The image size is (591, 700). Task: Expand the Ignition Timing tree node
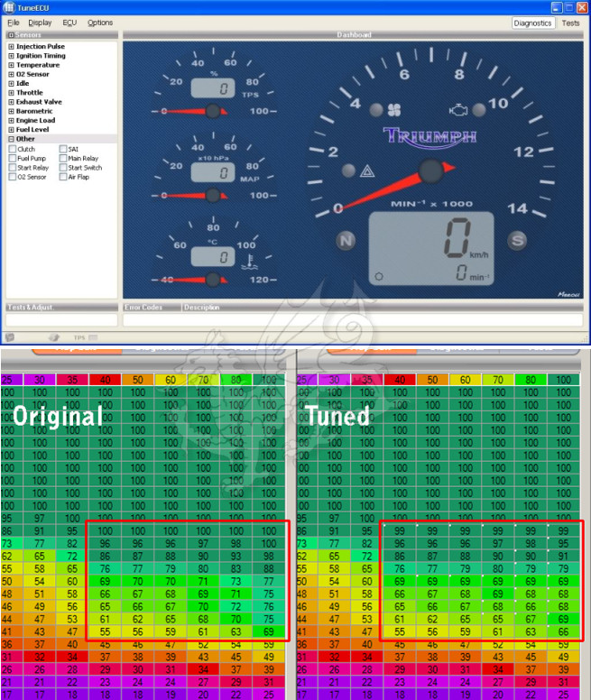tap(11, 56)
